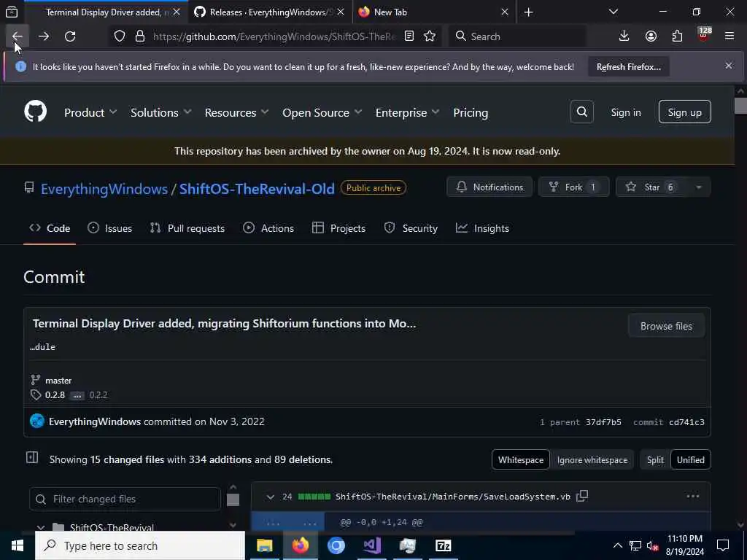Open the EverythingWindows avatar image
This screenshot has height=560, width=747.
tap(37, 421)
